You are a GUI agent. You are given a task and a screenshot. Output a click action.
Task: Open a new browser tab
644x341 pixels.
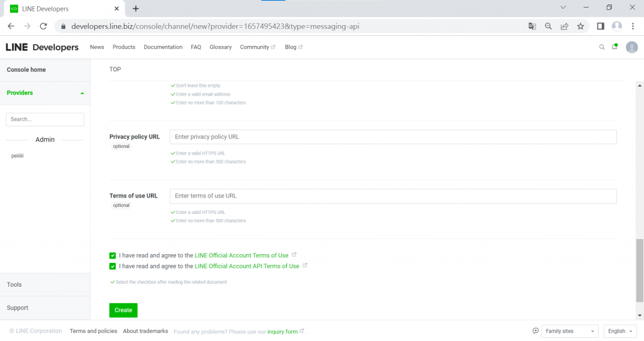point(136,9)
